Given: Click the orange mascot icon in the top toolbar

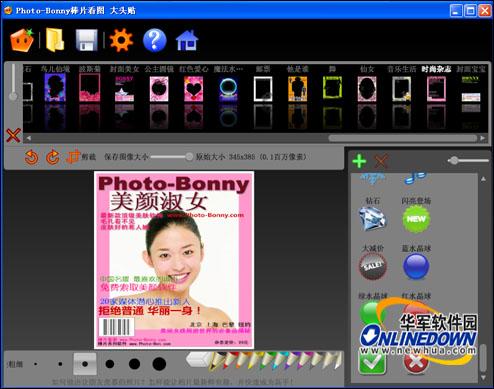Looking at the screenshot, I should pos(22,40).
